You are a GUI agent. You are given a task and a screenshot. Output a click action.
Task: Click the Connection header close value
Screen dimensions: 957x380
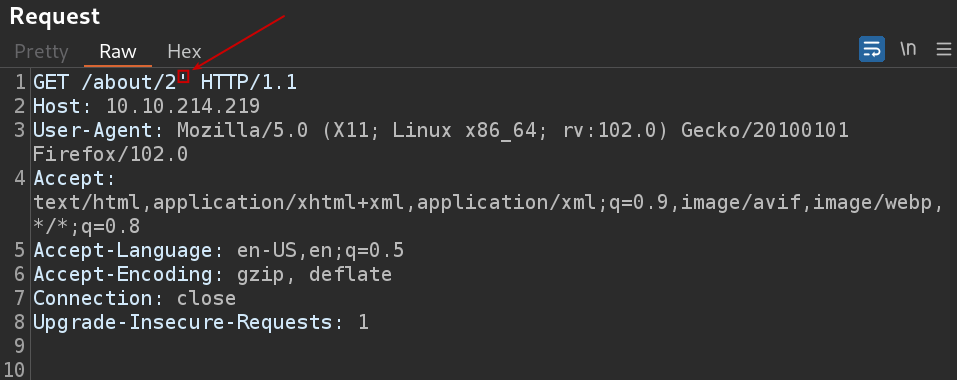206,298
